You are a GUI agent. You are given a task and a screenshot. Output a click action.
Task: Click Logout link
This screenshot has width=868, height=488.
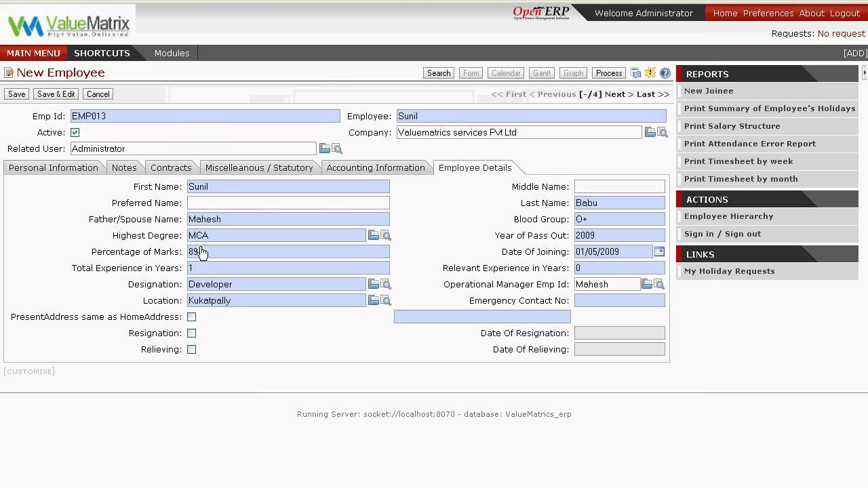coord(845,13)
